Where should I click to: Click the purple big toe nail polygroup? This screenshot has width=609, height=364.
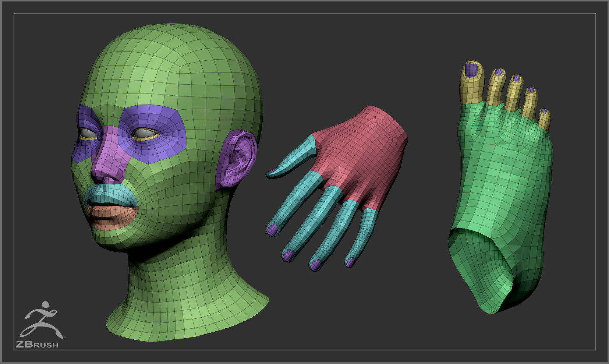tap(471, 70)
